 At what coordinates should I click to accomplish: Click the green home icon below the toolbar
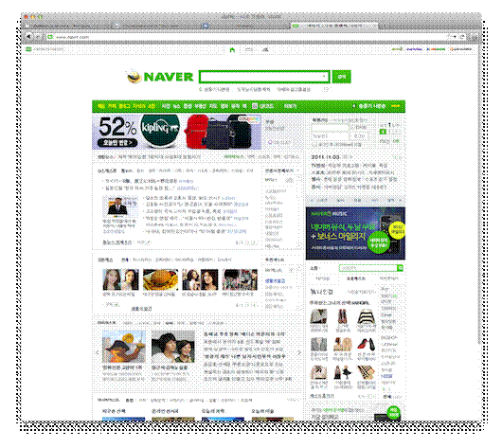coord(232,49)
